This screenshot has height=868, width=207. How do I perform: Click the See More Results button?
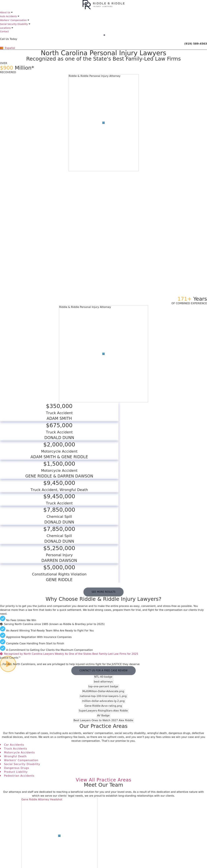[x=103, y=592]
